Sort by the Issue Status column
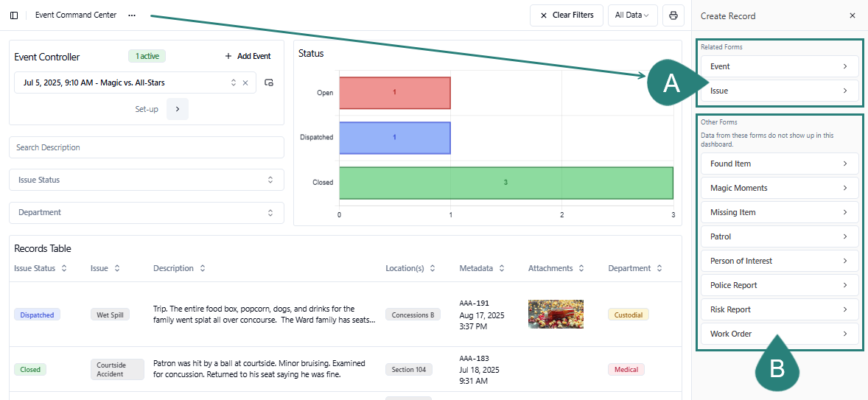 (64, 269)
